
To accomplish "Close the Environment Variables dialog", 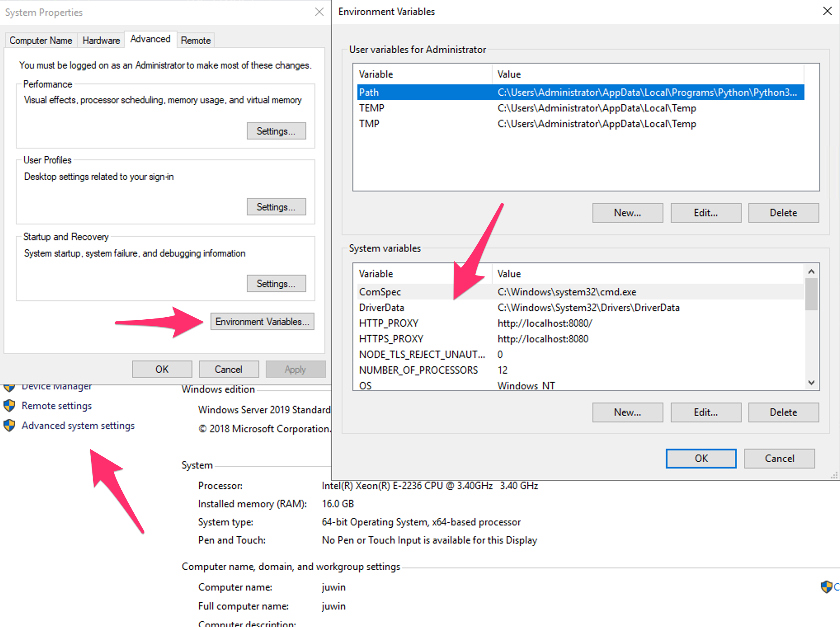I will [827, 11].
